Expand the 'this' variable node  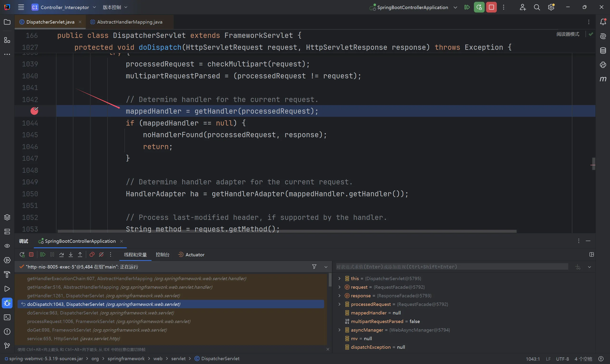pos(340,278)
